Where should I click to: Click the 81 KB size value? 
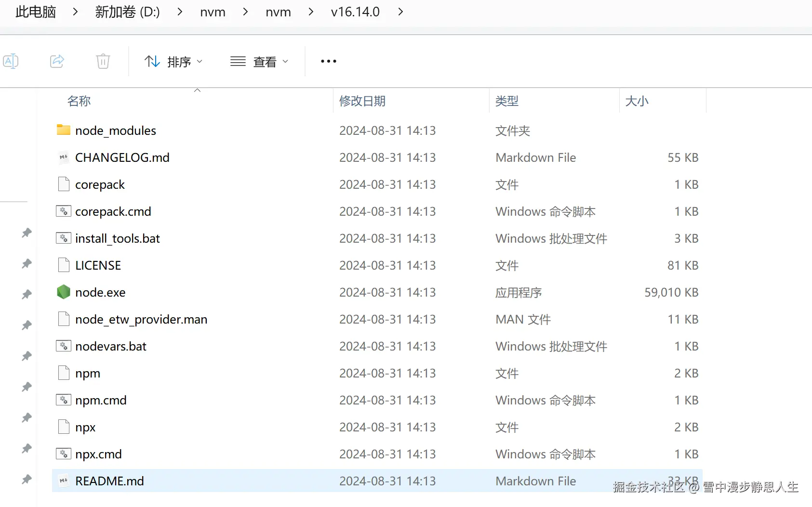(x=683, y=265)
